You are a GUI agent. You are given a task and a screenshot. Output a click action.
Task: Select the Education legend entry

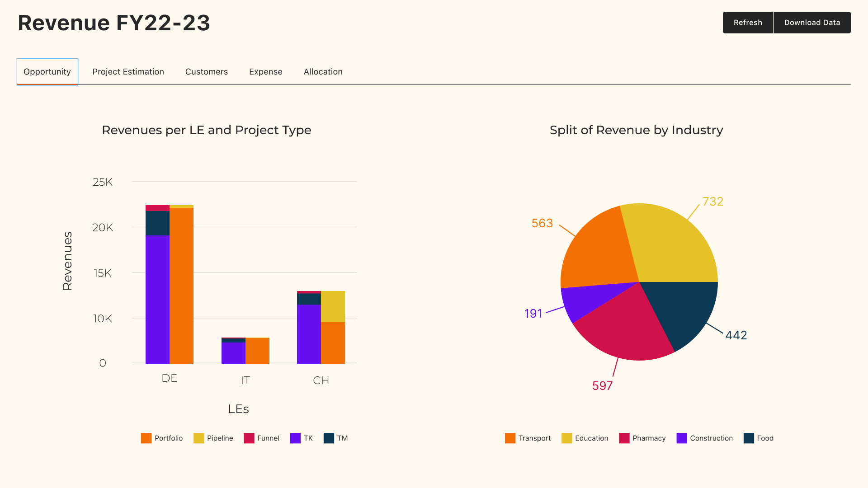coord(567,438)
